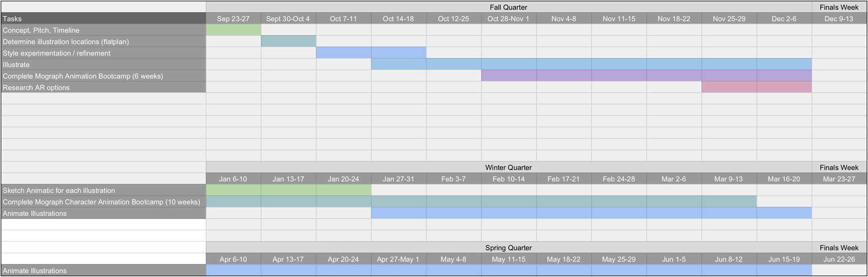Select the green Concept, Pitch, Timeline bar
Image resolution: width=868 pixels, height=277 pixels.
click(x=234, y=30)
